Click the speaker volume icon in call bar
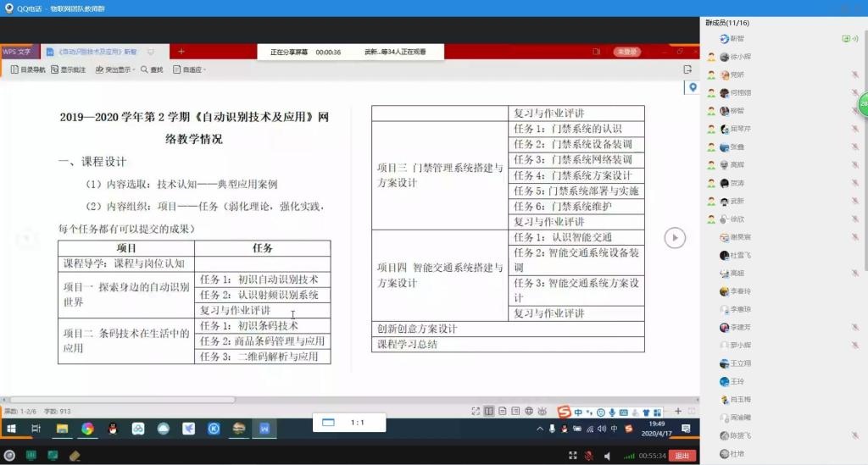Viewport: 868px width, 465px height. 607,456
